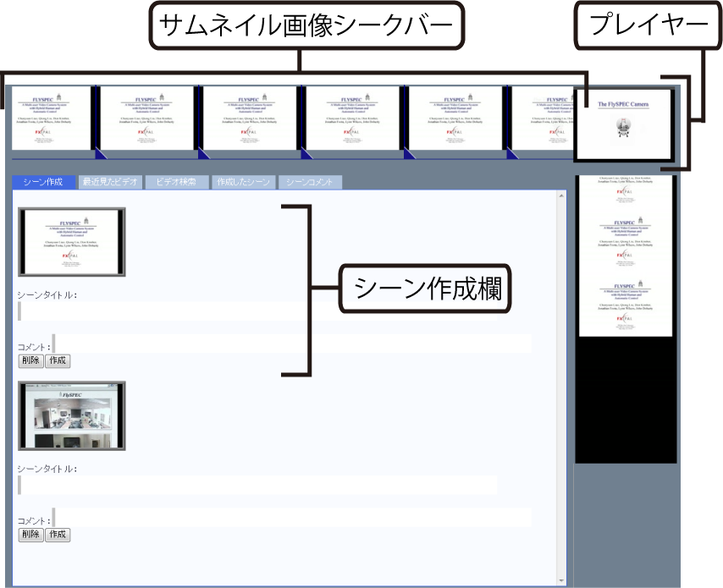The width and height of the screenshot is (723, 588).
Task: Click second seek bar thumbnail
Action: 147,118
